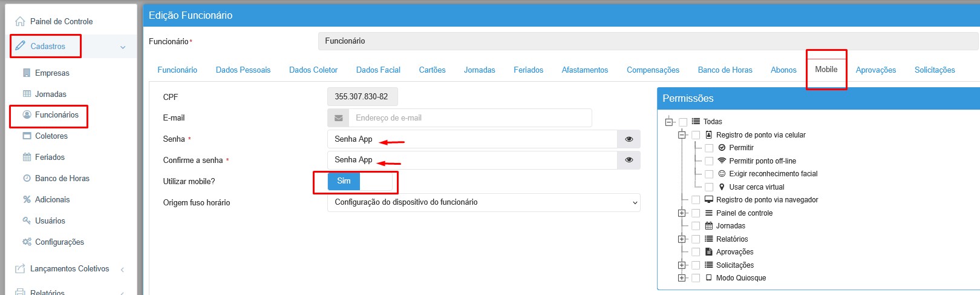The height and width of the screenshot is (295, 980).
Task: Check the Painel de controle permission checkbox
Action: tap(696, 213)
